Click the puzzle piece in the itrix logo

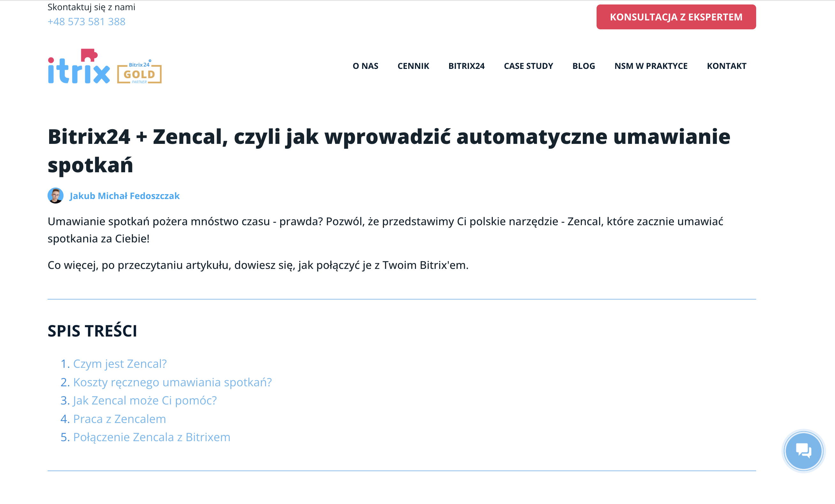(89, 55)
